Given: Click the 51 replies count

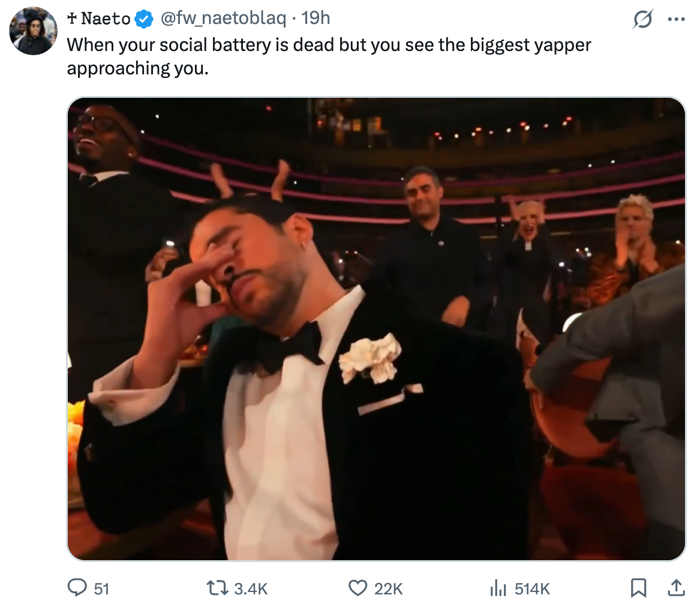Looking at the screenshot, I should click(x=101, y=588).
